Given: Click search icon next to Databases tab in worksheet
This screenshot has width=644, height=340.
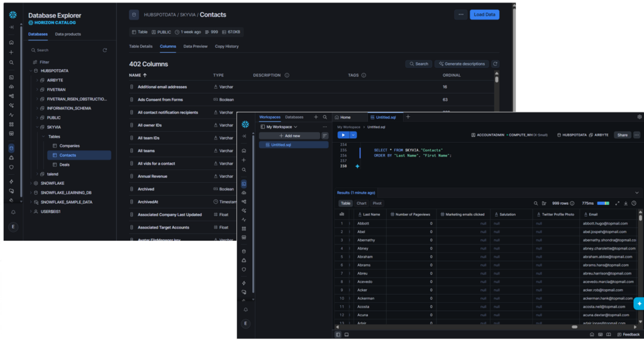Looking at the screenshot, I should click(325, 117).
